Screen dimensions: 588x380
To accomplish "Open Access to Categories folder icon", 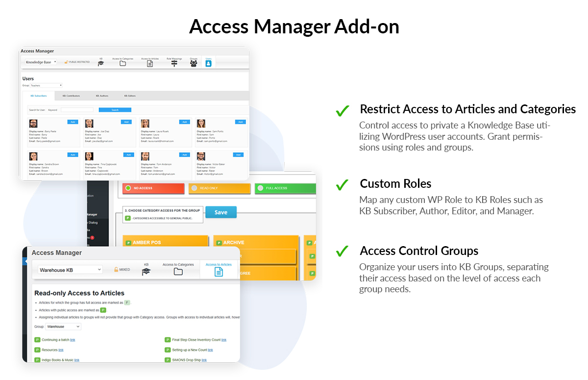I will tap(122, 63).
